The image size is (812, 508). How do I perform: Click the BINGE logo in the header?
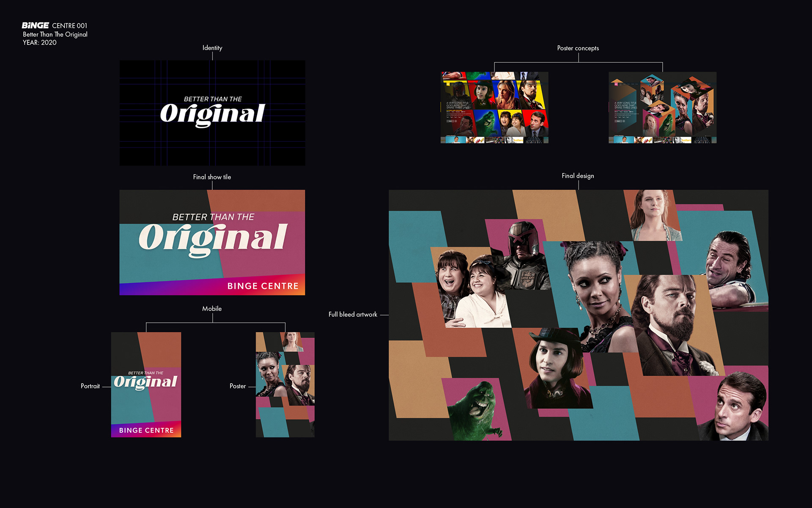pyautogui.click(x=36, y=25)
